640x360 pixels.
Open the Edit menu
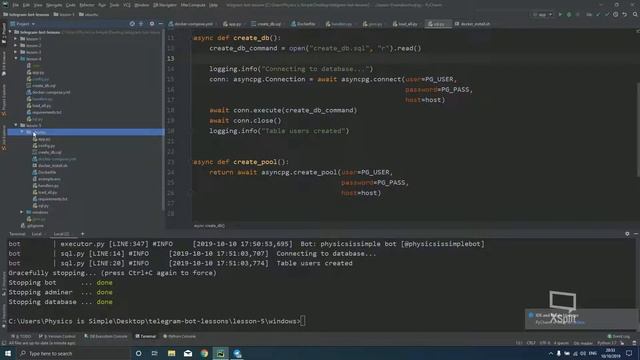click(27, 5)
